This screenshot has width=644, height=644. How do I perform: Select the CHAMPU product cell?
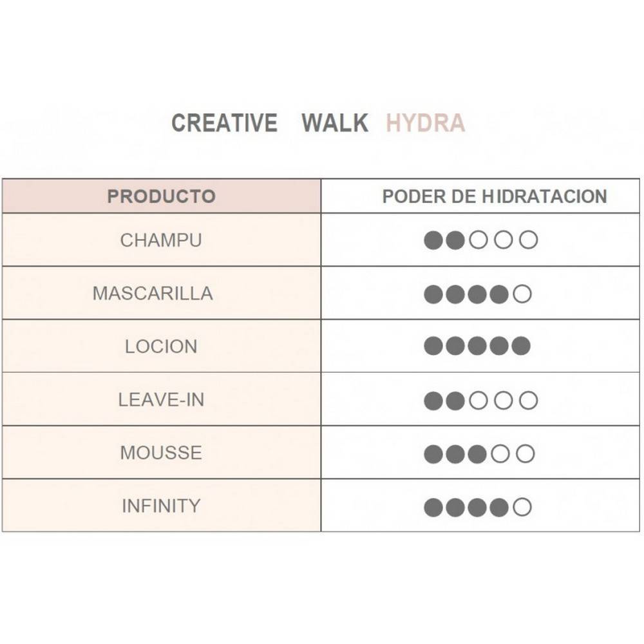161,240
